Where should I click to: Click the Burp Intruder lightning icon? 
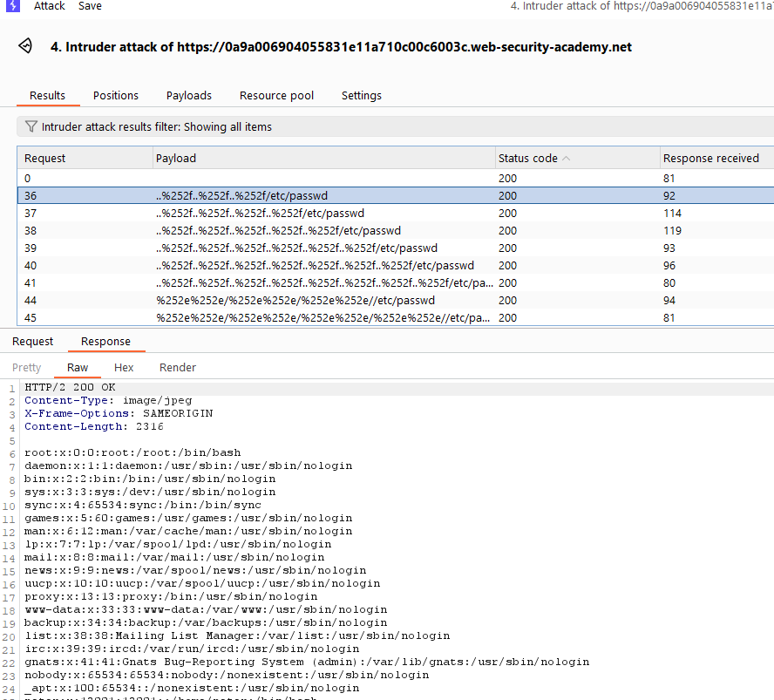[13, 5]
